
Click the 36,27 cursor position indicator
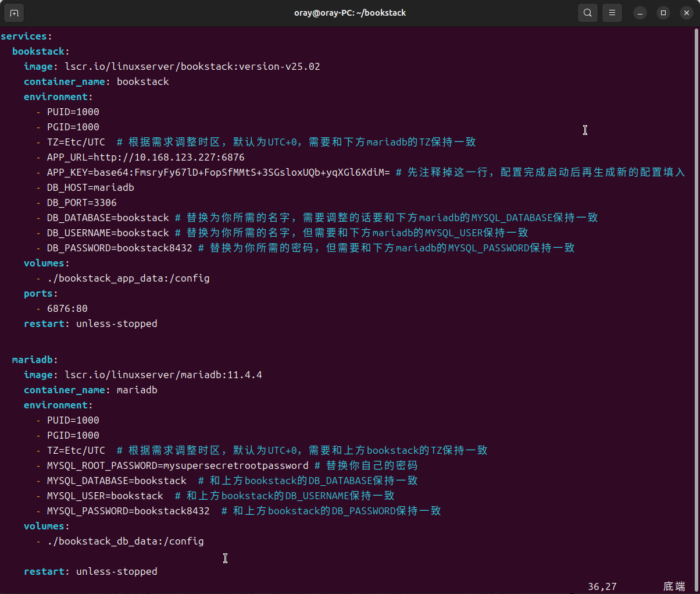pos(602,586)
